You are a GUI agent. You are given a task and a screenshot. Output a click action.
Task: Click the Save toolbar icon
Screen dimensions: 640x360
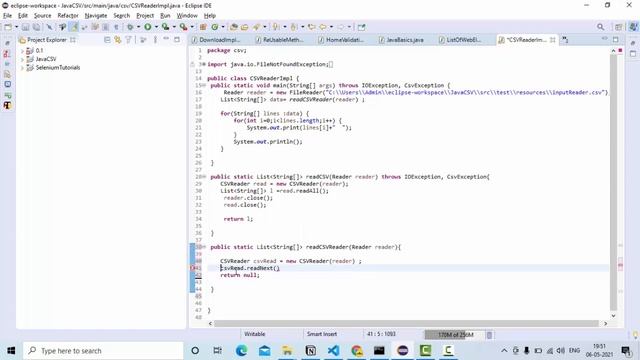[x=25, y=27]
